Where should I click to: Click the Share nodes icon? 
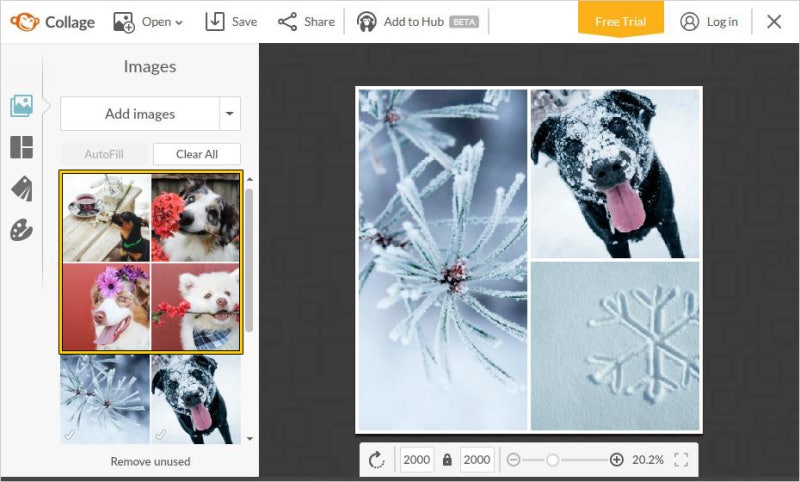tap(287, 22)
